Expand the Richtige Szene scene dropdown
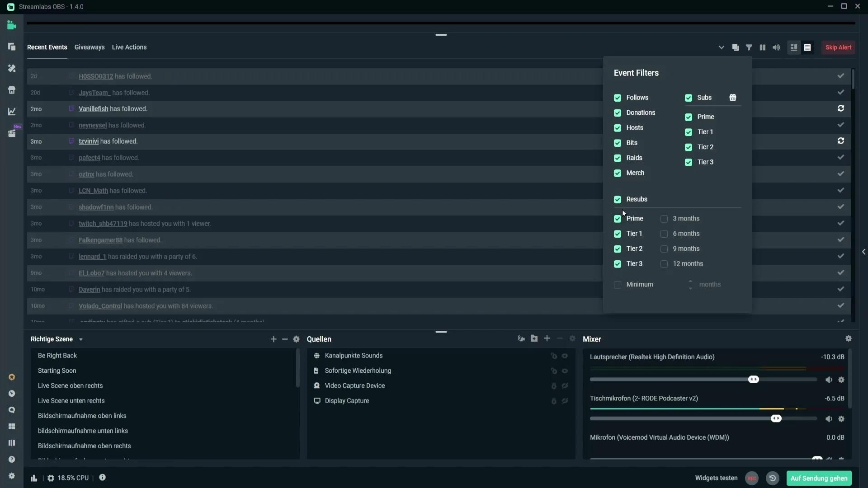 pyautogui.click(x=80, y=339)
